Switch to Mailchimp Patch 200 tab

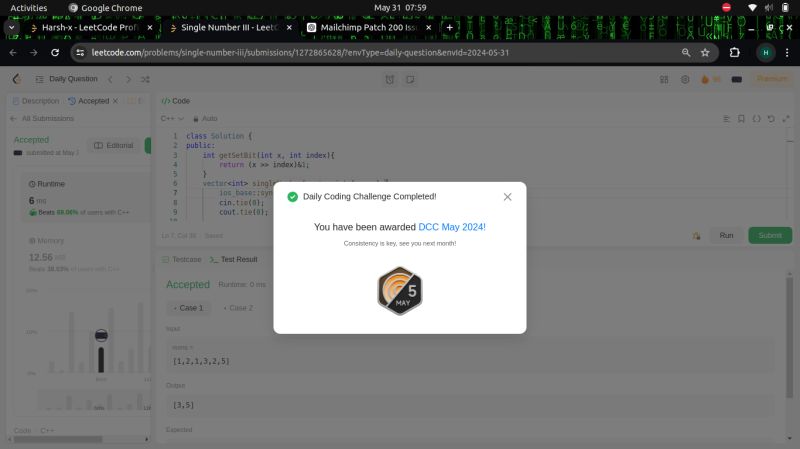click(368, 28)
